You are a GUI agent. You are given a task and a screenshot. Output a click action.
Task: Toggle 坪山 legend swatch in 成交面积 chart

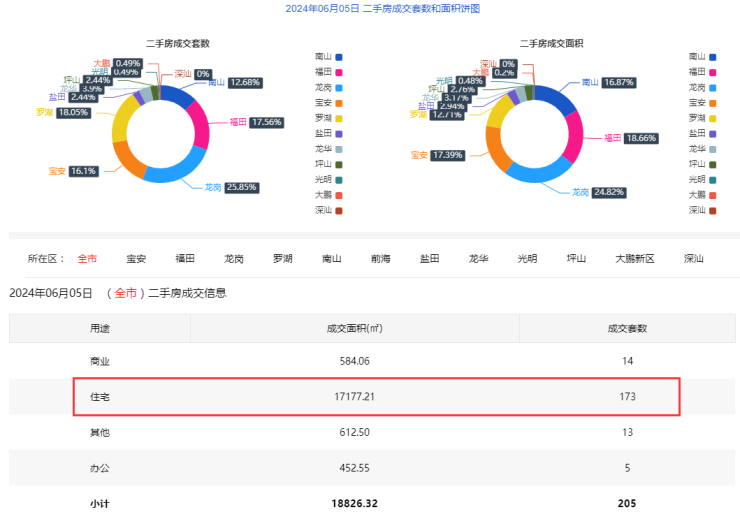pyautogui.click(x=713, y=165)
